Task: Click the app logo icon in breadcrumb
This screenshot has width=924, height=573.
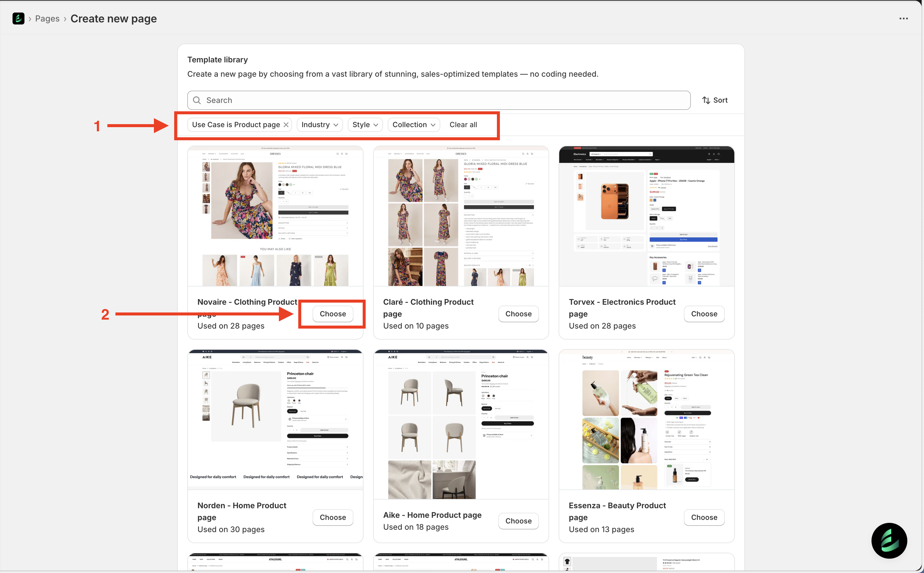Action: point(18,19)
